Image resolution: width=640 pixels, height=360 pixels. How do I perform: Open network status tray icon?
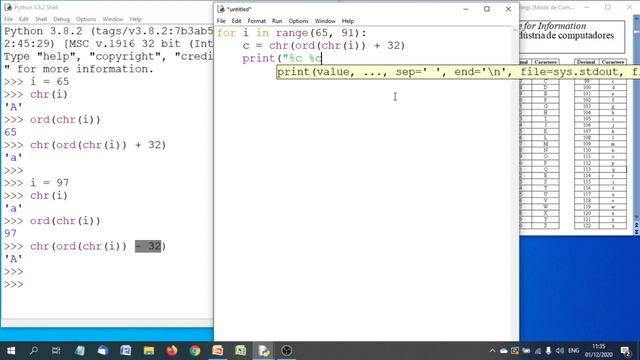tap(538, 351)
